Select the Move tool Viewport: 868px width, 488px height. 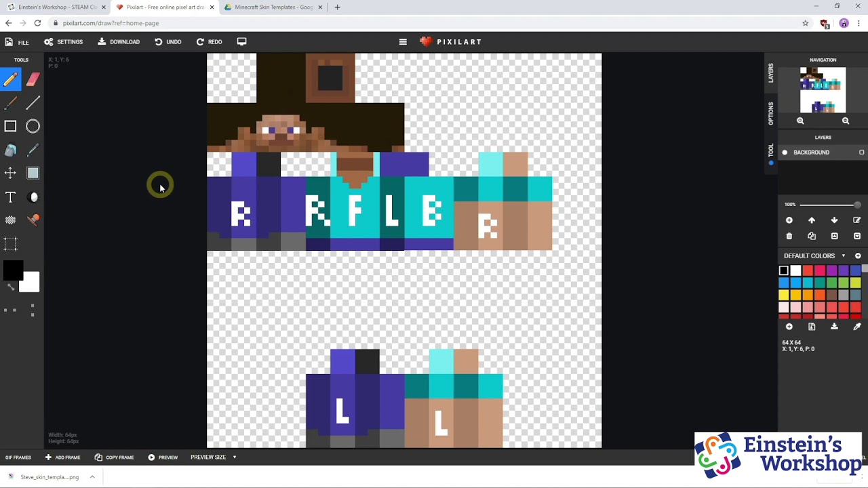click(x=10, y=174)
